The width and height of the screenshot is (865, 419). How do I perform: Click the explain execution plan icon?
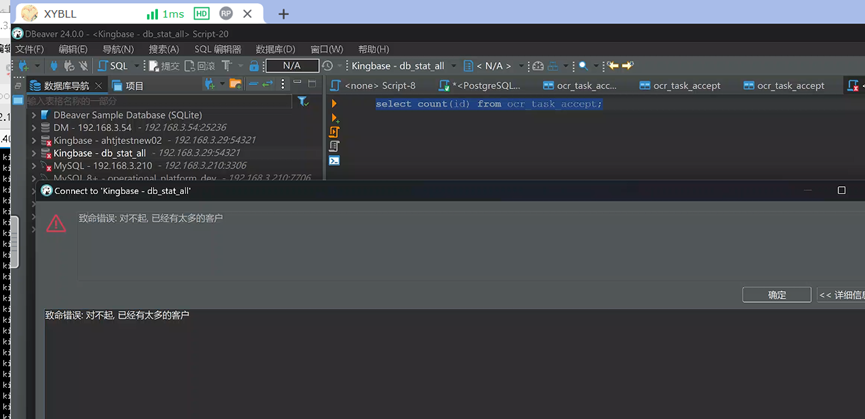[334, 146]
